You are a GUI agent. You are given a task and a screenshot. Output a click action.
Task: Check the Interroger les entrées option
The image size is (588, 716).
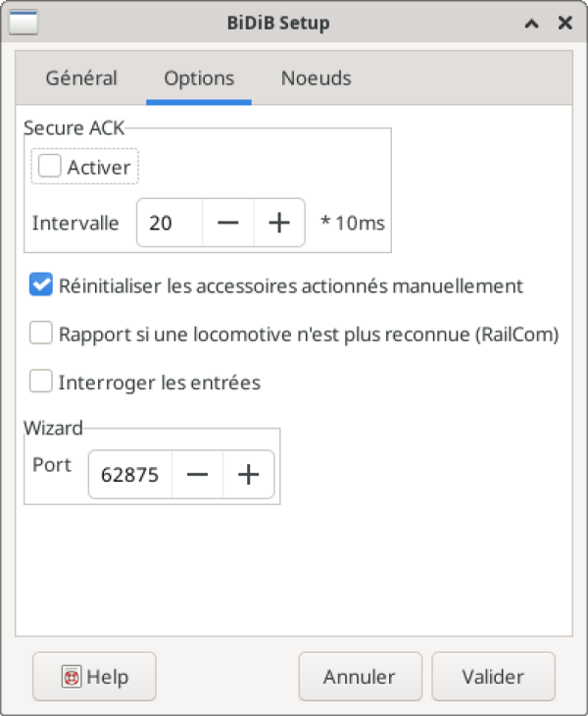pyautogui.click(x=41, y=382)
